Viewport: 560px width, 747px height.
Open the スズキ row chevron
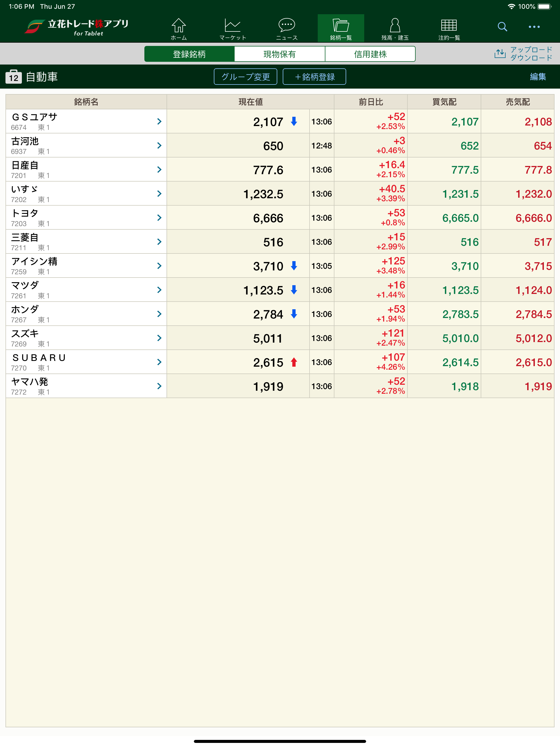point(159,338)
